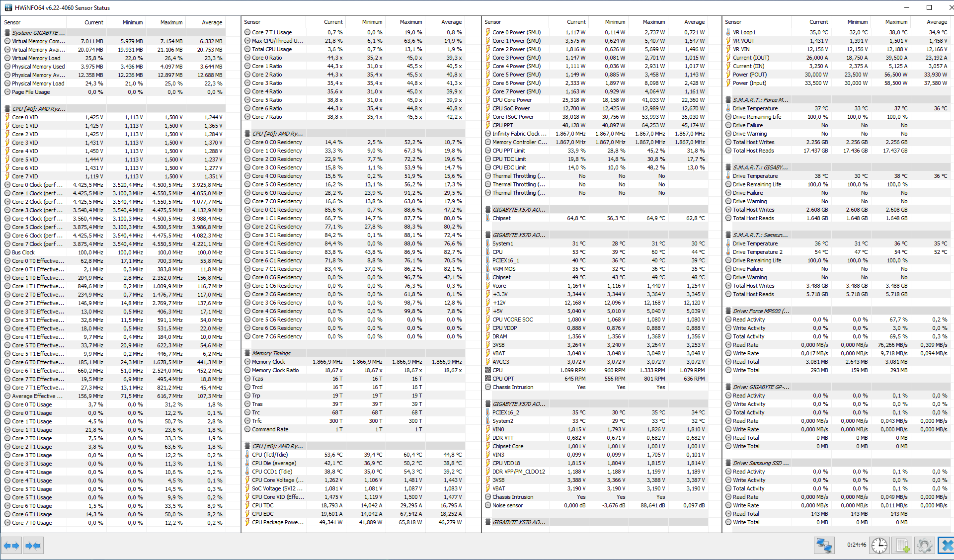Select the Virtual Memory Load row
954x560 pixels.
114,58
